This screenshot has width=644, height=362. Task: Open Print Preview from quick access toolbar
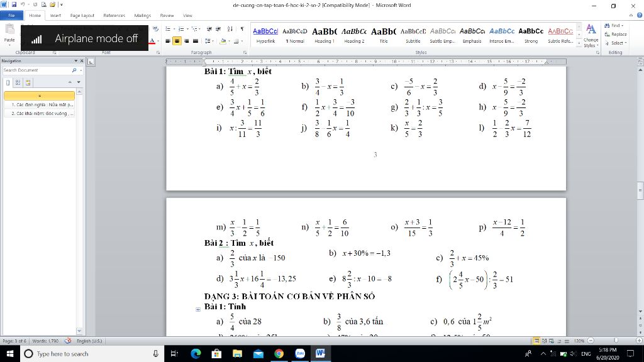(43, 5)
